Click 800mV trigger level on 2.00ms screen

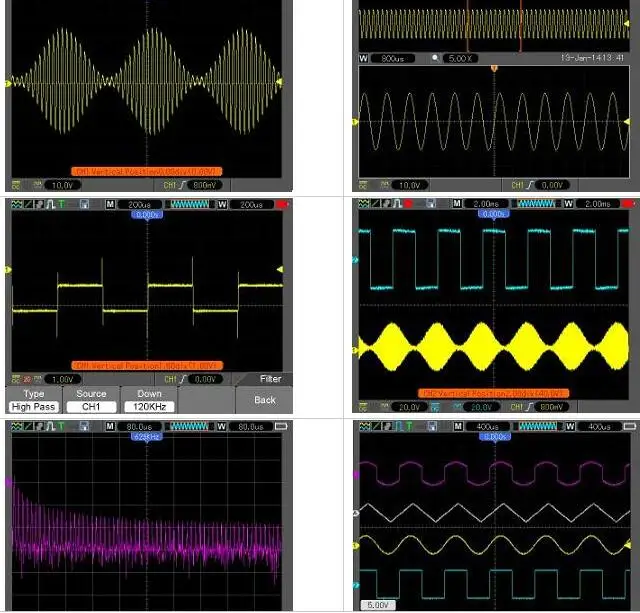click(551, 407)
